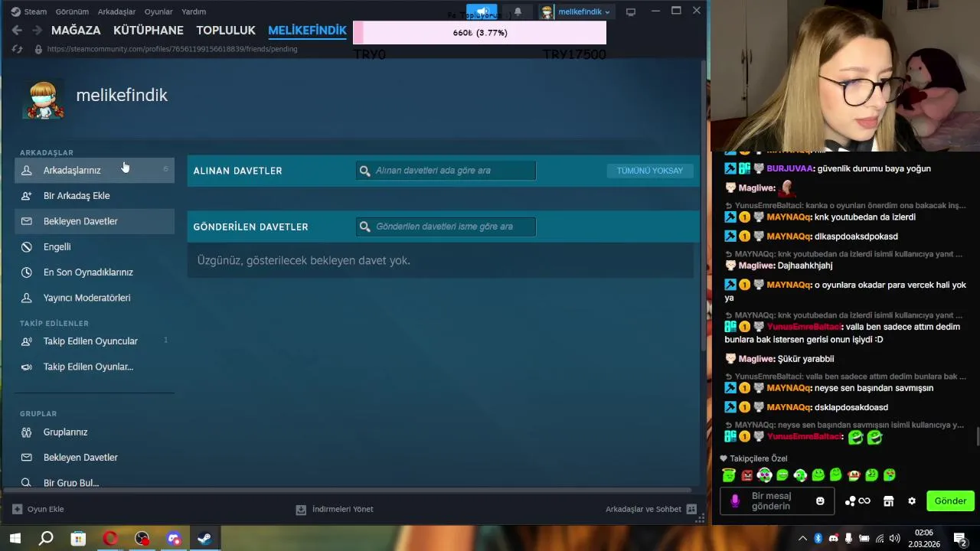Screen dimensions: 980x551
Task: Open the Yardım menu
Action: pyautogui.click(x=194, y=11)
